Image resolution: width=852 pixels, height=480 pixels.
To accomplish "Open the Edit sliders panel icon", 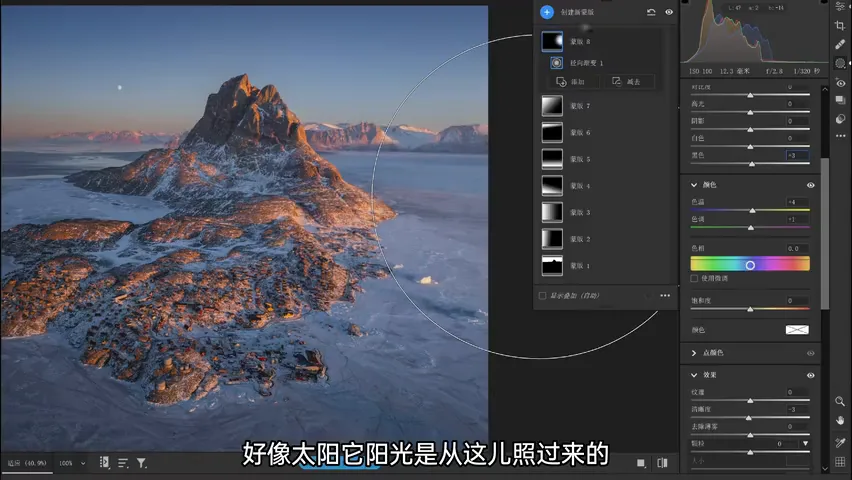I will click(x=840, y=7).
